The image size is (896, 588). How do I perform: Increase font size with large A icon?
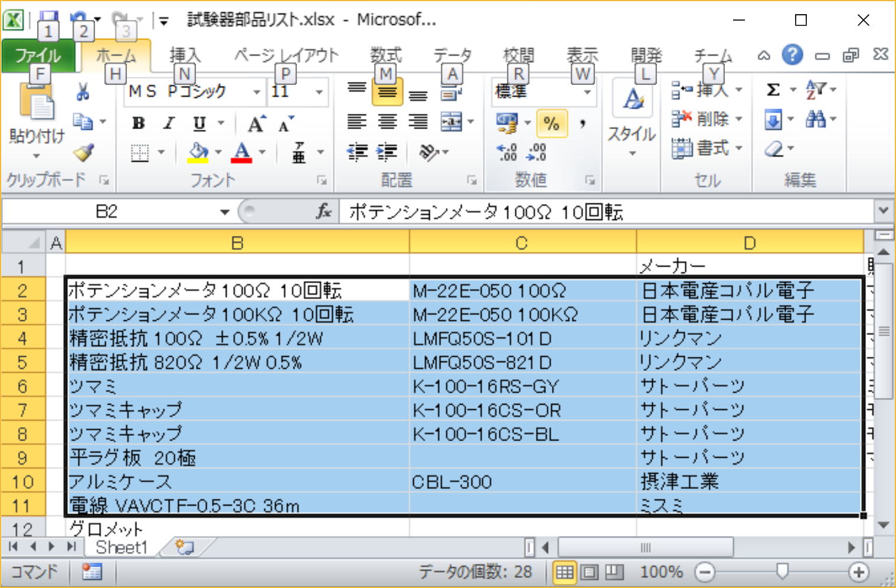(x=256, y=123)
